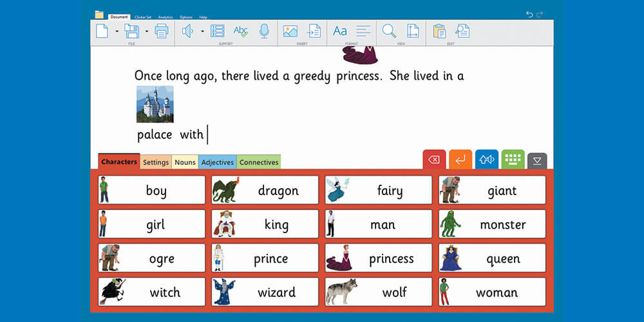Open the magnifier zoom tool
The image size is (644, 322).
click(x=389, y=31)
